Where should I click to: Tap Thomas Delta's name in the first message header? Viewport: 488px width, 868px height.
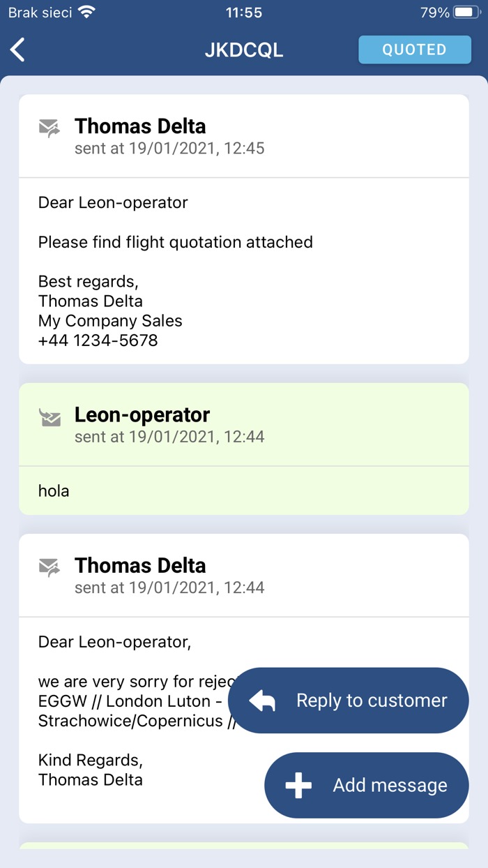coord(140,126)
